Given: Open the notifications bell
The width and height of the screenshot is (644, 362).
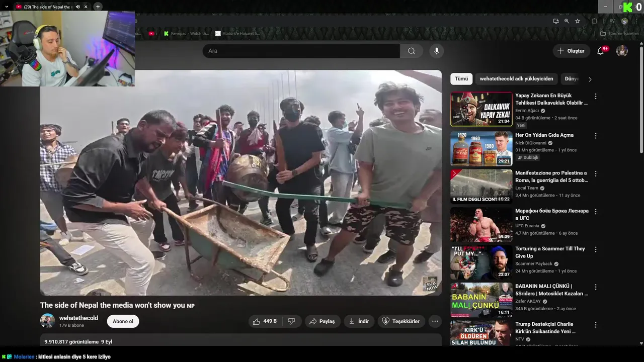Looking at the screenshot, I should (x=600, y=51).
